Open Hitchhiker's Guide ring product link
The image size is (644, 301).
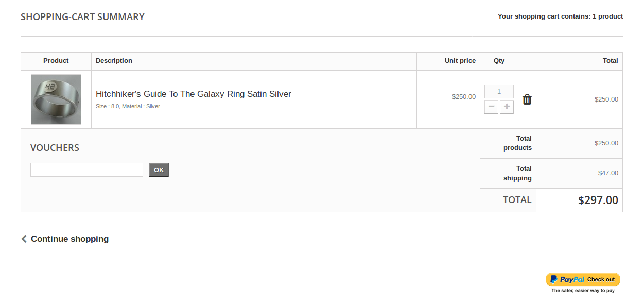coord(193,94)
